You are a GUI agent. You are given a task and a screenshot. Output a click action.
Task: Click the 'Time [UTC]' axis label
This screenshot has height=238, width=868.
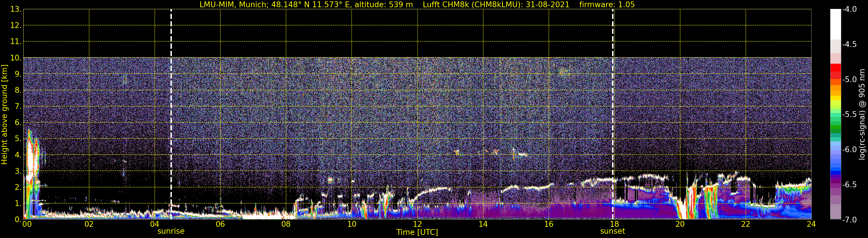tap(417, 232)
